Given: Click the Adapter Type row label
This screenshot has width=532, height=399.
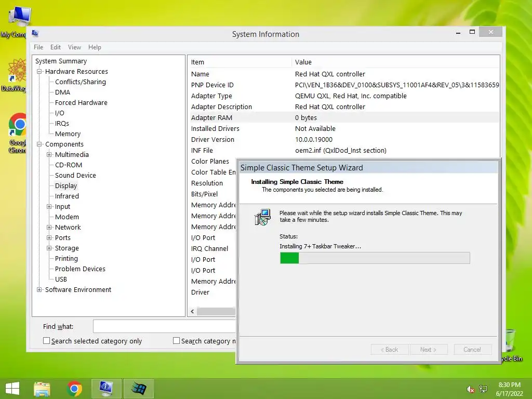Looking at the screenshot, I should pyautogui.click(x=212, y=96).
